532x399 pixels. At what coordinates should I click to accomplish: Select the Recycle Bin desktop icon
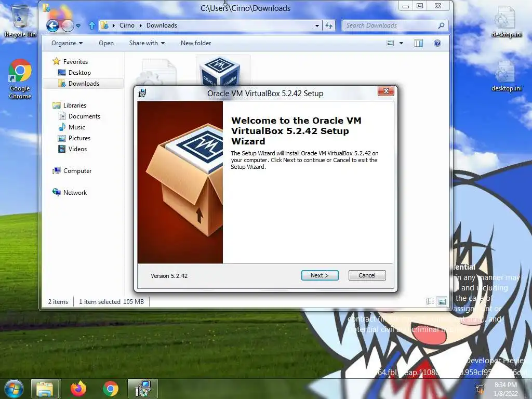click(x=20, y=20)
